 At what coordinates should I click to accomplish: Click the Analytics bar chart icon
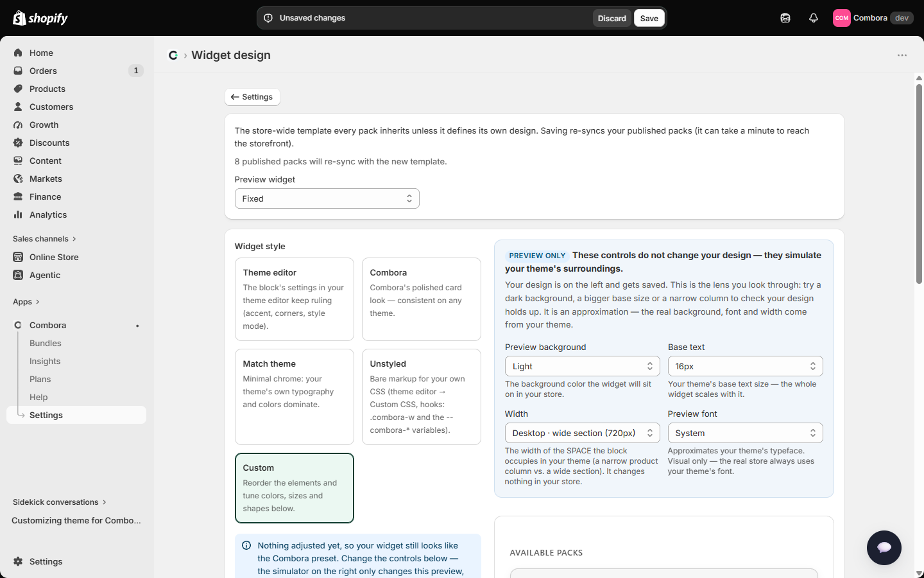tap(18, 215)
